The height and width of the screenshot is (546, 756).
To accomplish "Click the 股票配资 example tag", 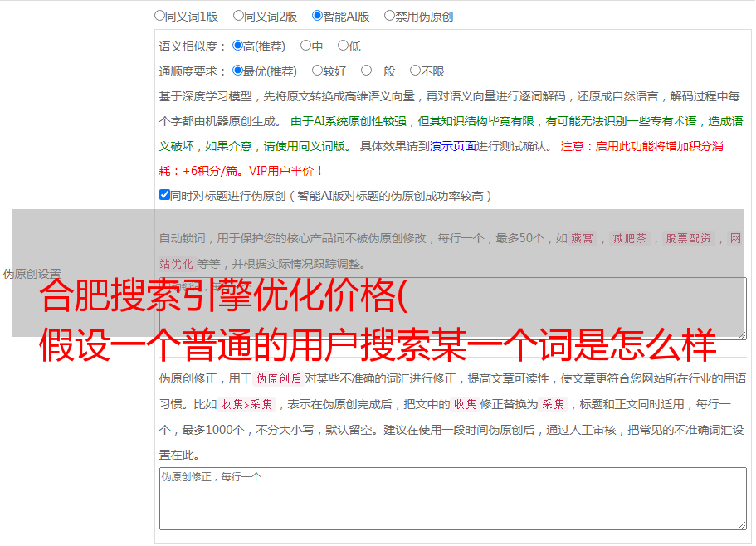I will 689,238.
